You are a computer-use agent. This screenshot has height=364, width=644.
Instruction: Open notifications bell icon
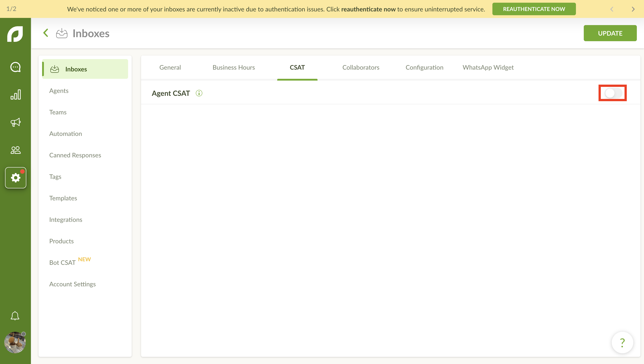coord(15,316)
